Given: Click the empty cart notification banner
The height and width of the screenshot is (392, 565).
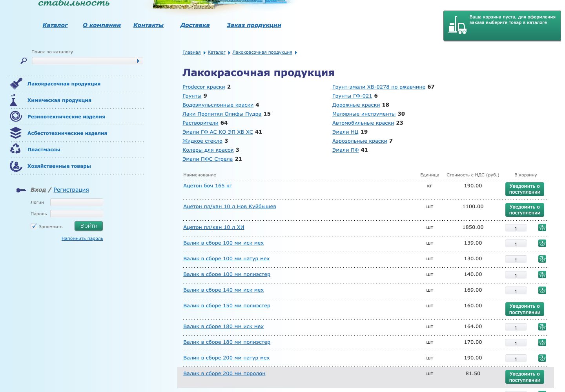Looking at the screenshot, I should click(x=502, y=25).
